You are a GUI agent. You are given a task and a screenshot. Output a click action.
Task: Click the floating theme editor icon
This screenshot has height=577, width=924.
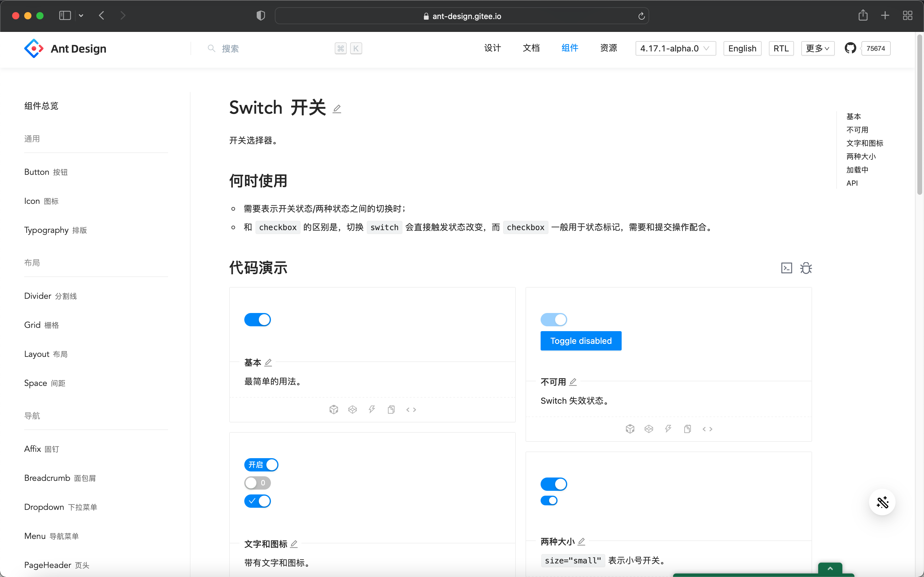(x=882, y=502)
